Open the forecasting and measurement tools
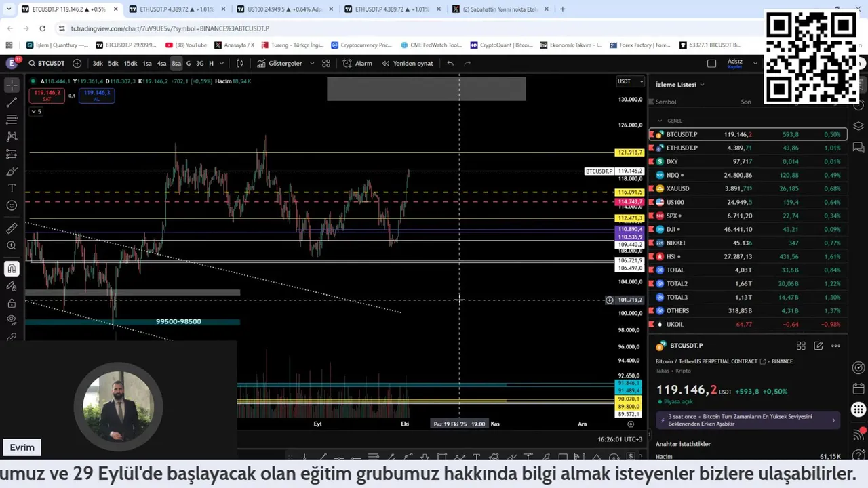Screen dimensions: 868x488 [x=12, y=154]
